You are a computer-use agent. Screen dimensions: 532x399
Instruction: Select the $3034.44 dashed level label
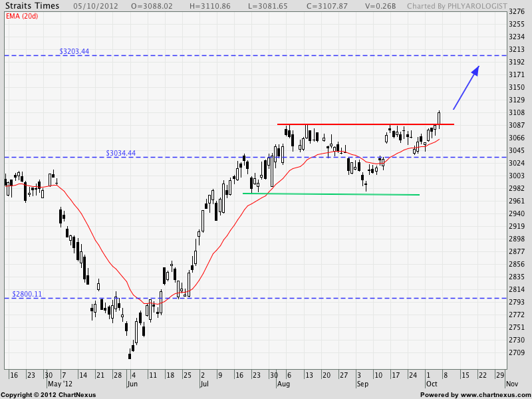[x=120, y=153]
